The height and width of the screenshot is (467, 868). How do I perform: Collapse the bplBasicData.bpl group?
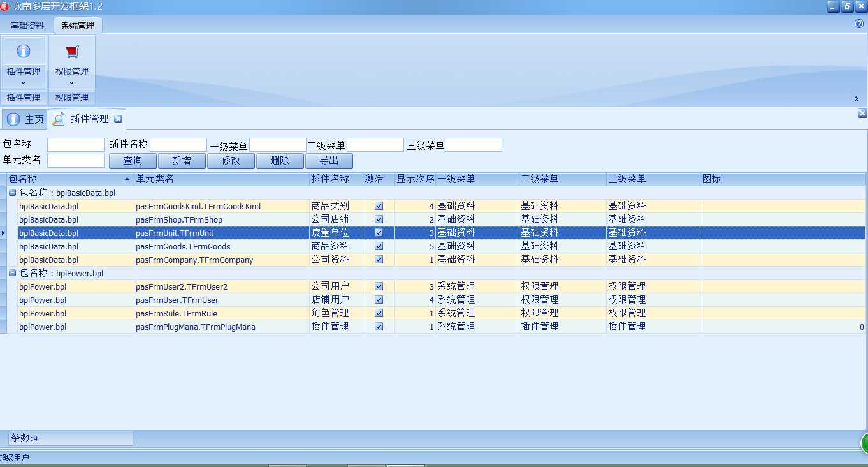(13, 192)
